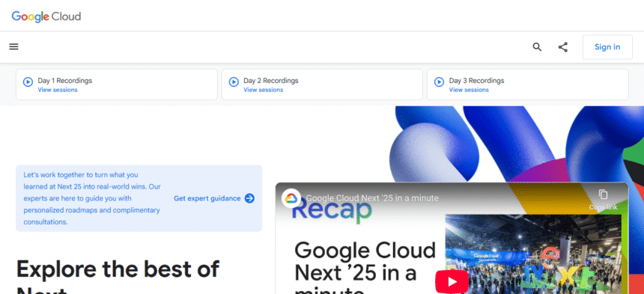Click the expert guidance banner paragraph text
This screenshot has height=294, width=644.
[x=92, y=198]
